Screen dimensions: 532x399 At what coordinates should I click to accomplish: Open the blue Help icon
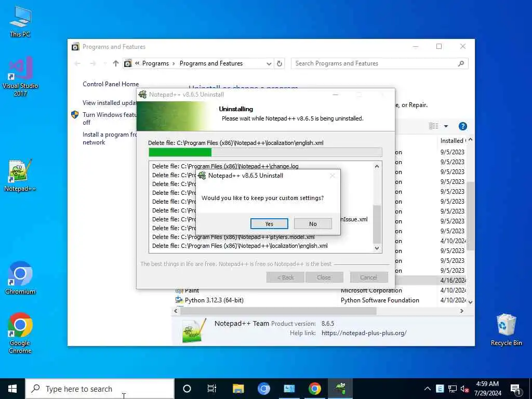(x=462, y=126)
